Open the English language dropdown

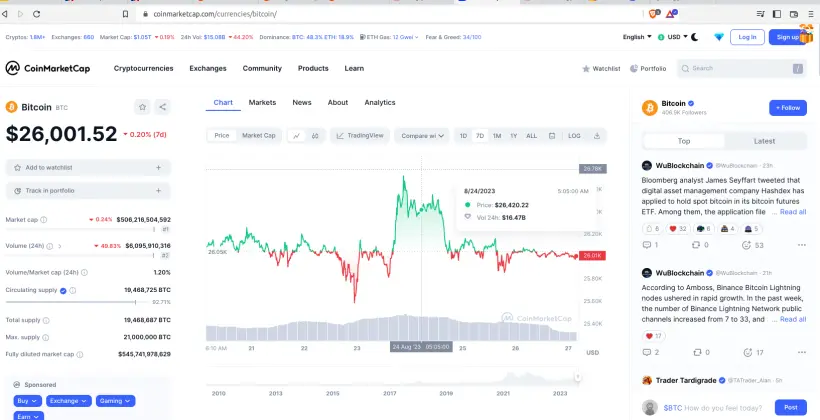point(637,37)
